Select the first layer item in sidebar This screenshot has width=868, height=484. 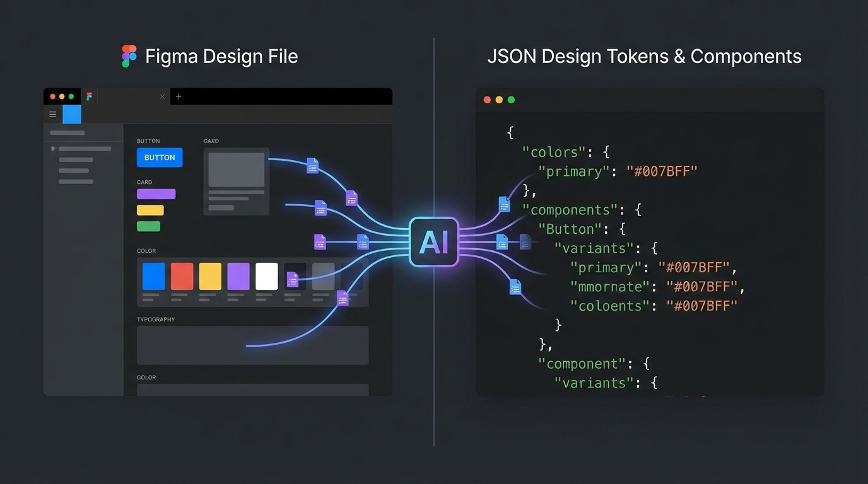coord(84,149)
